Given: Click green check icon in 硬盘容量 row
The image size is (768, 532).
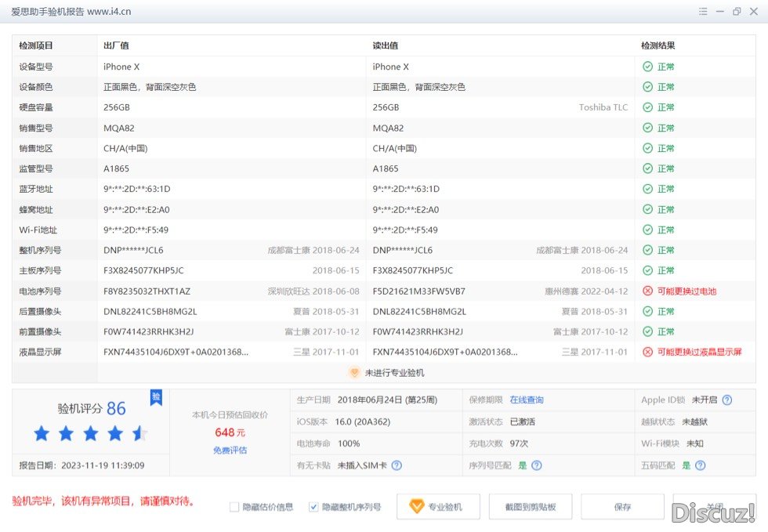Looking at the screenshot, I should 647,107.
